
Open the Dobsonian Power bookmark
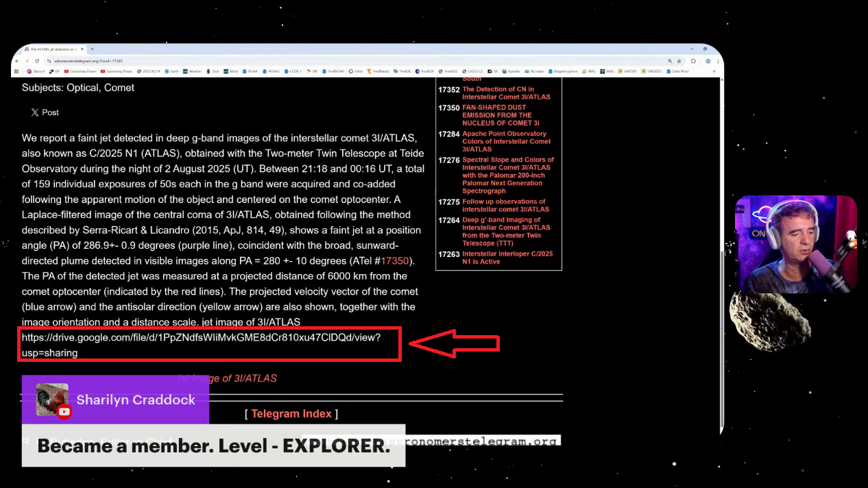80,71
